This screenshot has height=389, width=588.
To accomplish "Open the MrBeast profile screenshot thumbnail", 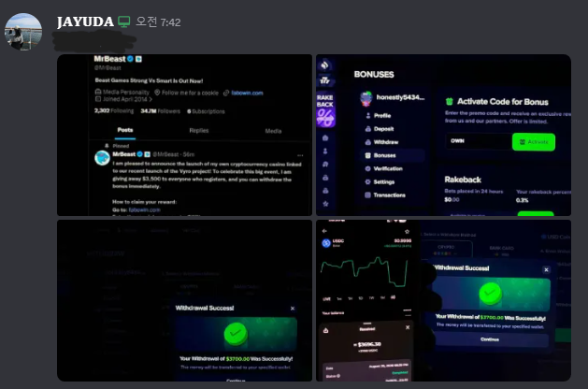I will (184, 135).
